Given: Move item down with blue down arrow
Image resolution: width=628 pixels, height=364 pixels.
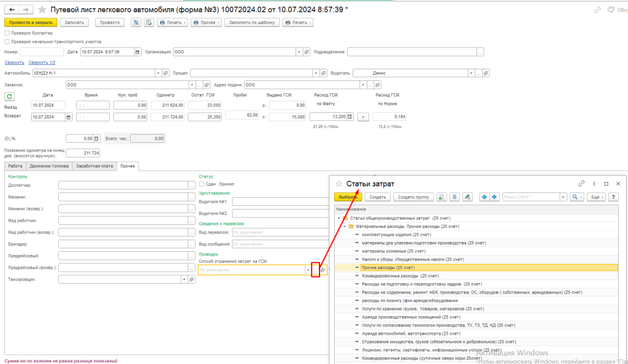Looking at the screenshot, I should 494,197.
